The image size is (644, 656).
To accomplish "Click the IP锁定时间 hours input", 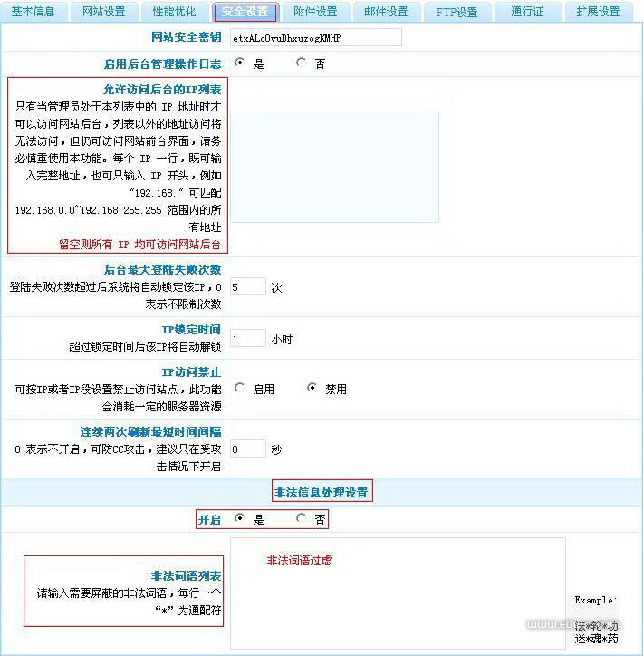I will (x=248, y=339).
